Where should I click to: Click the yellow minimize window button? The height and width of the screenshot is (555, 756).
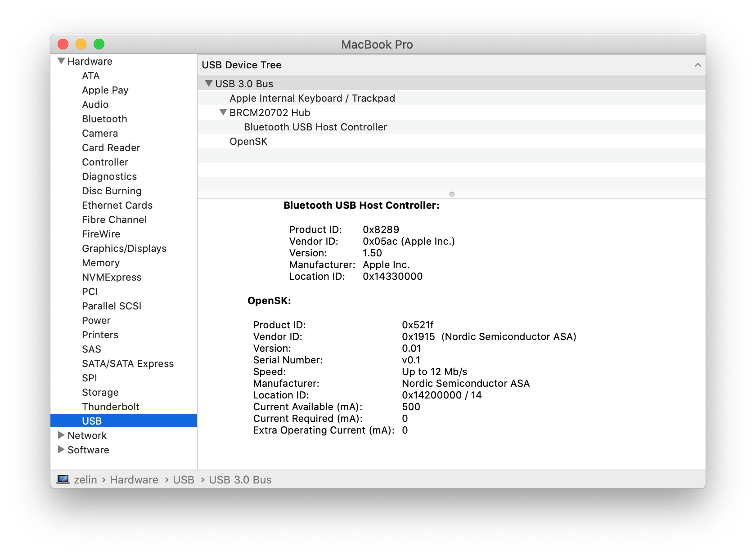click(81, 44)
